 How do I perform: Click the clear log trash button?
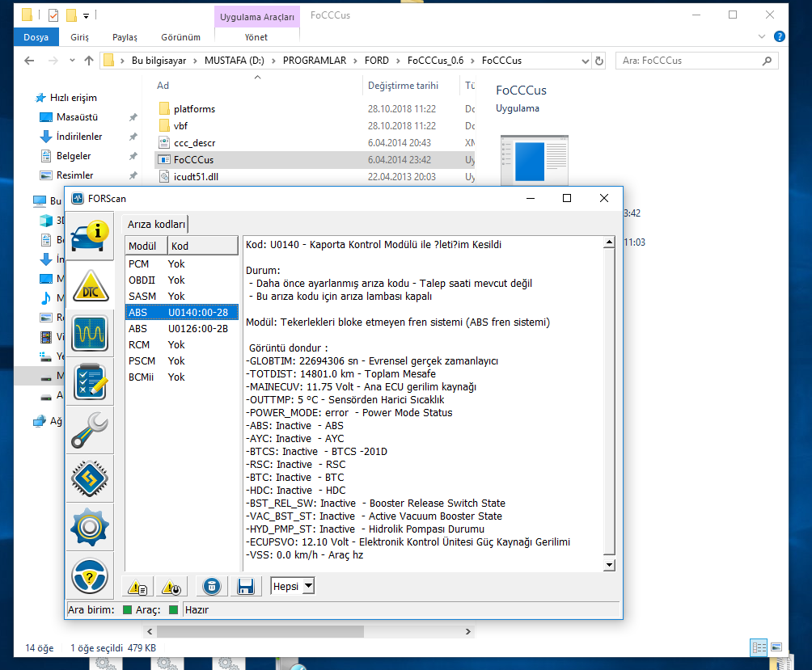click(212, 587)
